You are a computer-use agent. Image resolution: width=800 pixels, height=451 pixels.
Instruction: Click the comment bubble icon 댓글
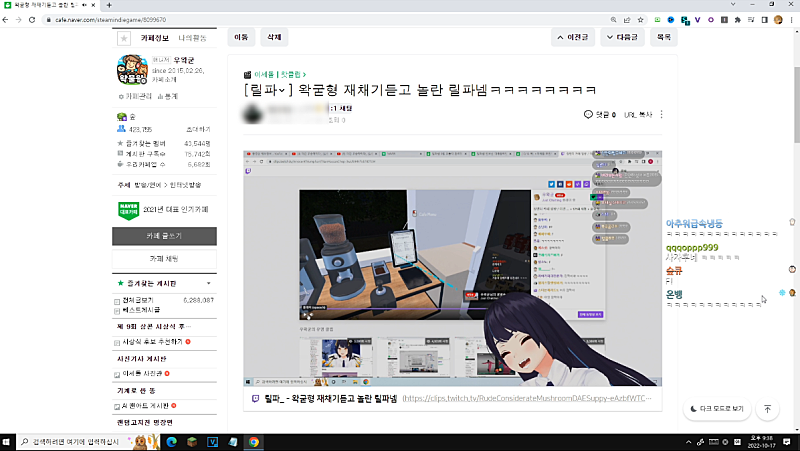pos(589,115)
